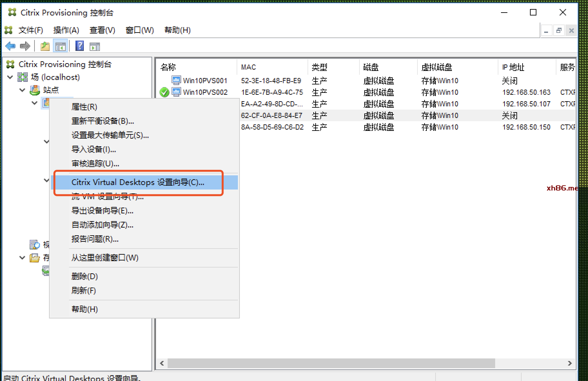Click the horizontal scrollbar right arrow
This screenshot has width=588, height=381.
coord(570,363)
